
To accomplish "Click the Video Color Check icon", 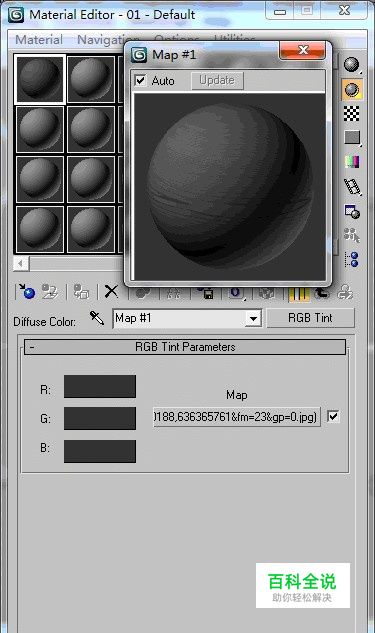I will click(x=352, y=162).
